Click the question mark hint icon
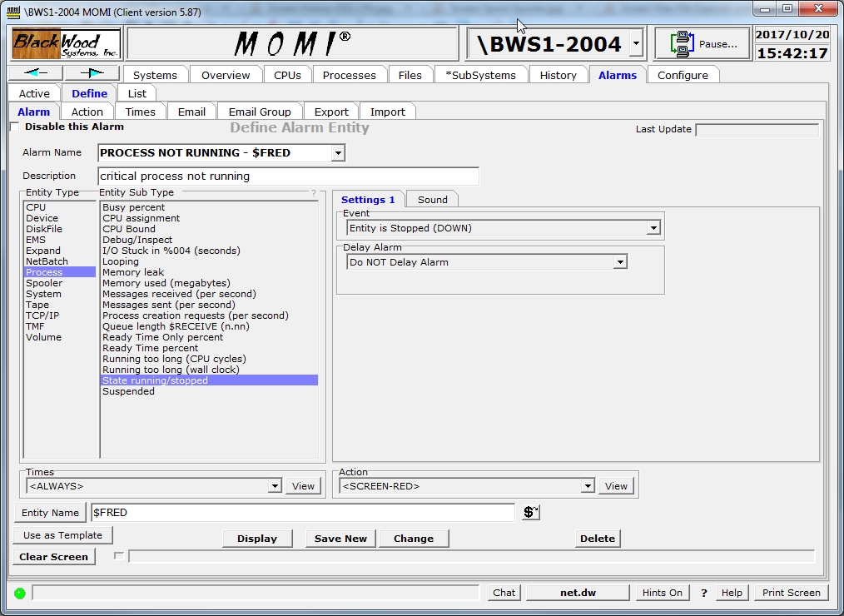Viewport: 844px width, 616px height. point(704,593)
